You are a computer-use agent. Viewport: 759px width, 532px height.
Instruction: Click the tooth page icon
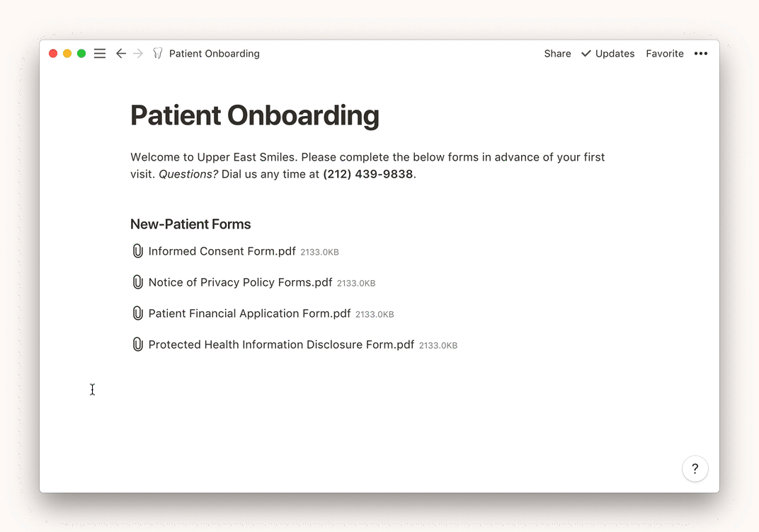[157, 54]
